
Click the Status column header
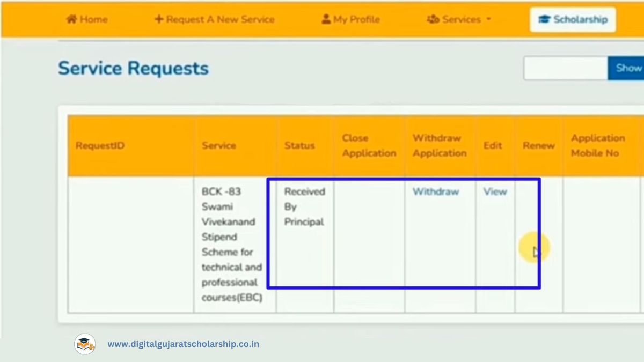click(x=299, y=145)
